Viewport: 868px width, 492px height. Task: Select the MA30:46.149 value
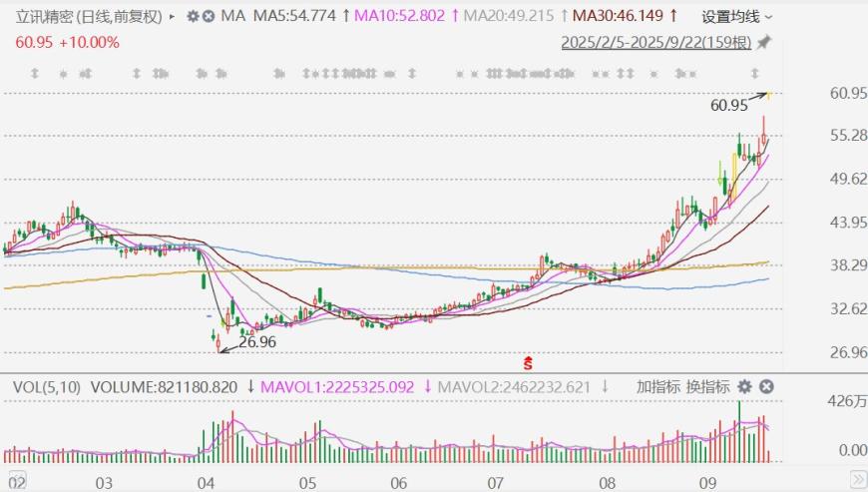tap(618, 16)
